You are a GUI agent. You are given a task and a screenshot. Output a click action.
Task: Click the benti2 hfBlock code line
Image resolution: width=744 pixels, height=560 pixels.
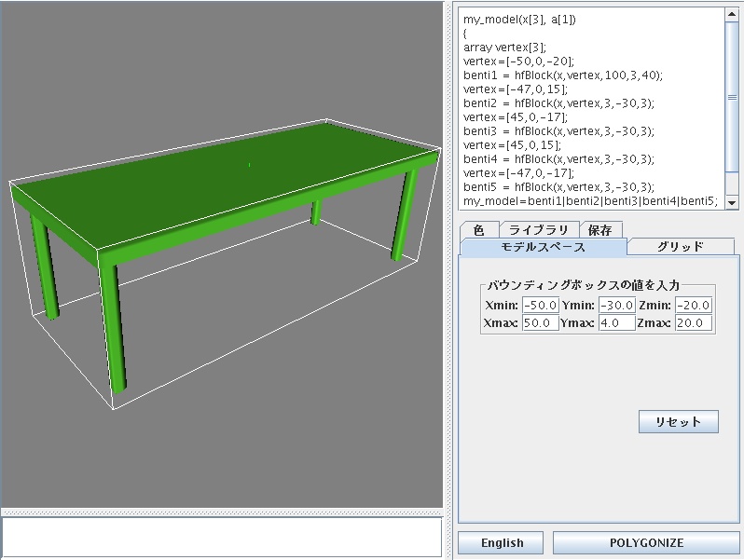[559, 102]
